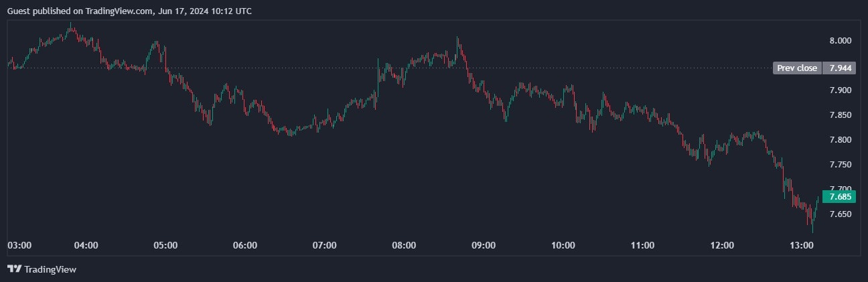The width and height of the screenshot is (868, 282).
Task: Click the TradingView logo icon
Action: pyautogui.click(x=14, y=269)
